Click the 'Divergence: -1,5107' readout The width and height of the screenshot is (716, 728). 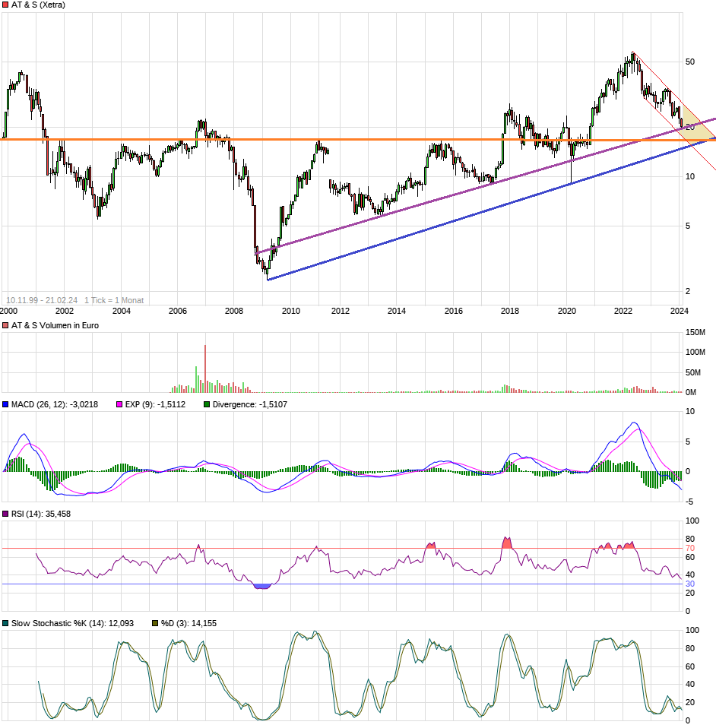tap(250, 404)
